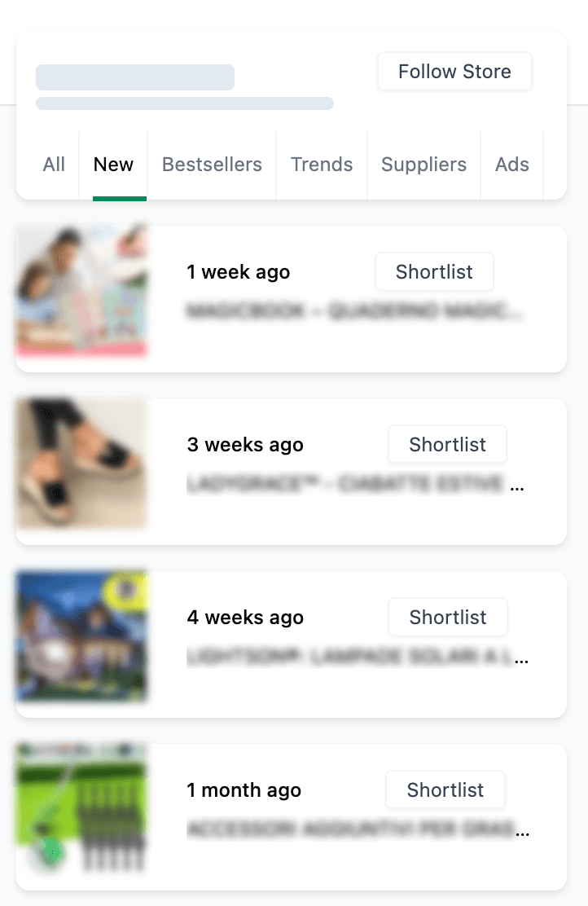This screenshot has height=906, width=588.
Task: Shortlist the product from 1 week ago
Action: 434,272
